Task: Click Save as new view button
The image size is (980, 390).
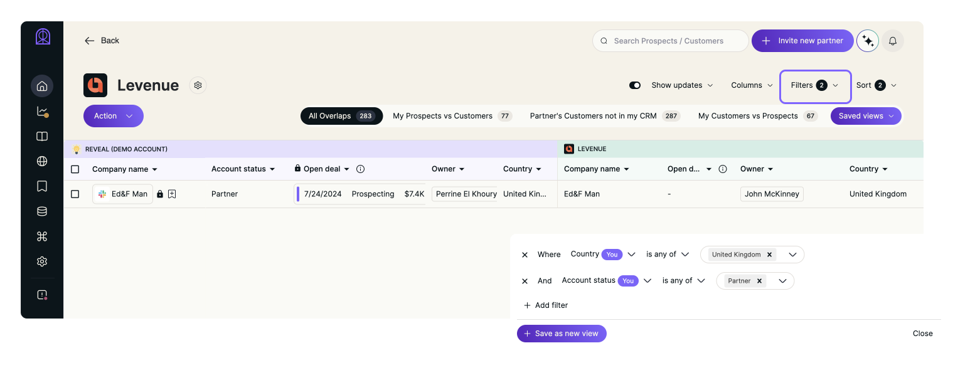Action: (562, 334)
